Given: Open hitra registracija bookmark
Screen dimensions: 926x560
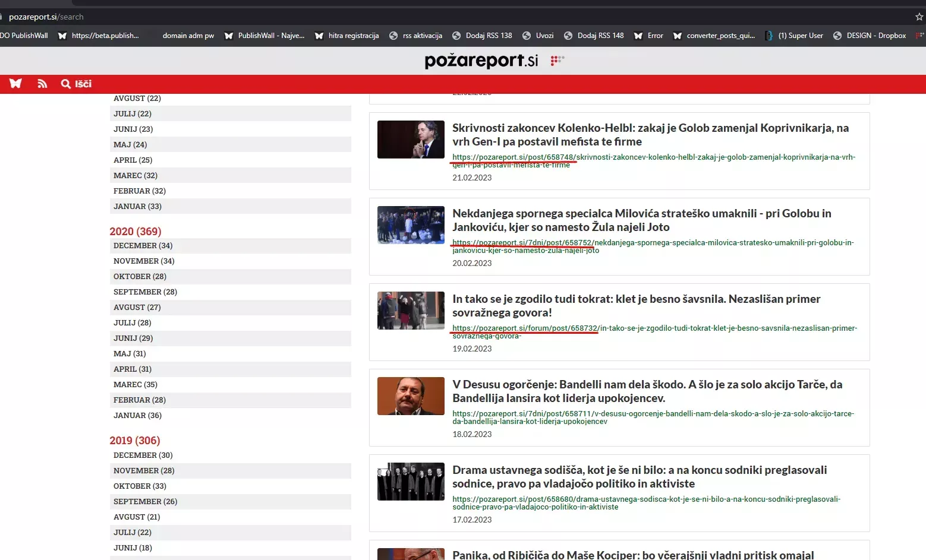Looking at the screenshot, I should [347, 36].
